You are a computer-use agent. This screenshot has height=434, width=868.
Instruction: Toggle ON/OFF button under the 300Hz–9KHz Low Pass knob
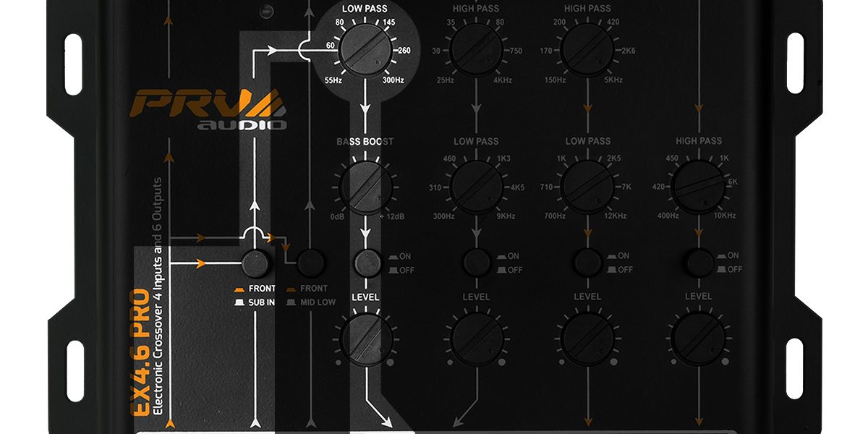coord(476,262)
